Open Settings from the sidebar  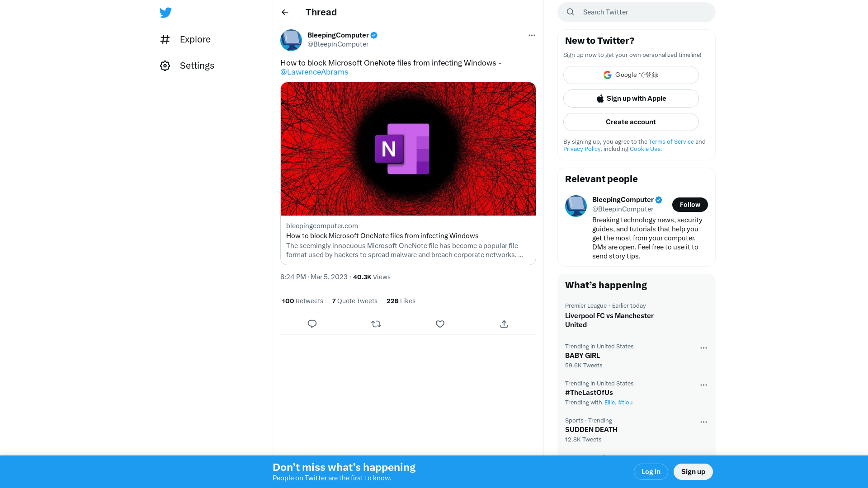point(187,66)
